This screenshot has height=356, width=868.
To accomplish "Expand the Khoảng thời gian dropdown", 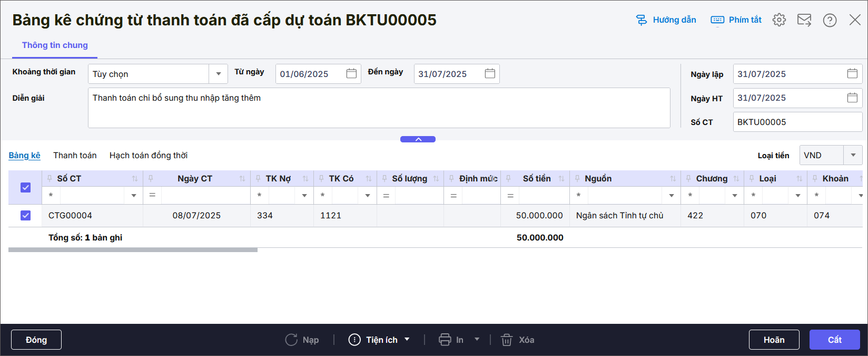I will click(x=218, y=74).
